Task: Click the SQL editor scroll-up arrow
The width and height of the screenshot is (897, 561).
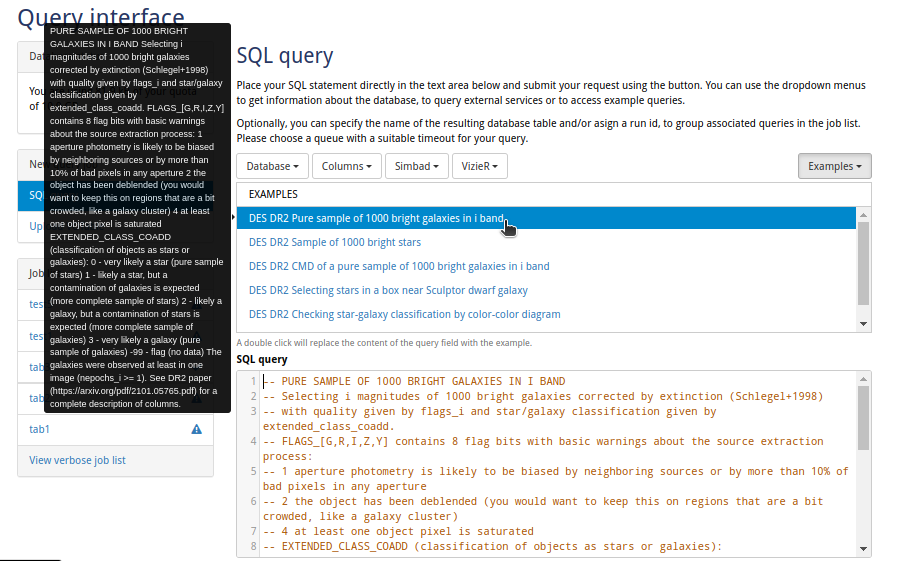Action: point(863,379)
